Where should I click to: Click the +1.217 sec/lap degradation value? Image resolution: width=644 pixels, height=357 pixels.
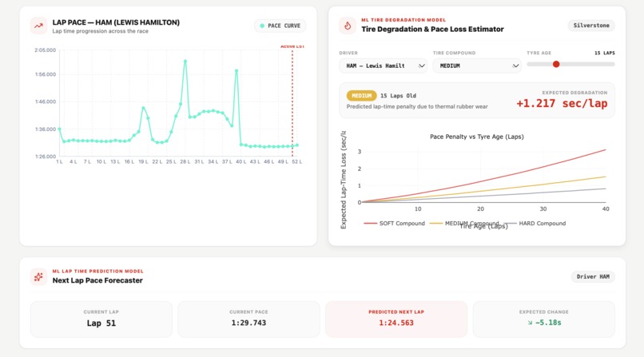point(562,103)
